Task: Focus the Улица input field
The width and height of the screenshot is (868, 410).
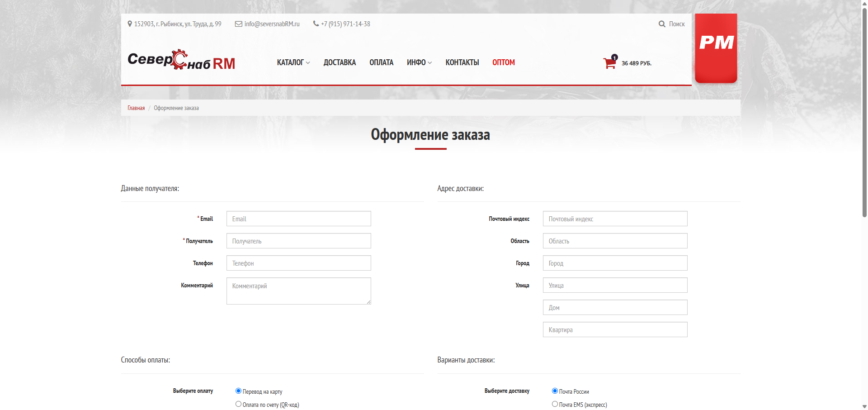Action: pyautogui.click(x=615, y=285)
